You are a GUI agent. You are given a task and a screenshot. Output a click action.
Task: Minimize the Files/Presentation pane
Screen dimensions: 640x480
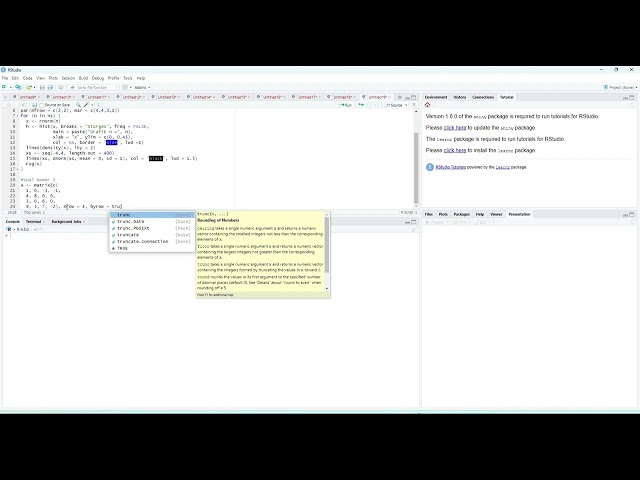coord(625,214)
